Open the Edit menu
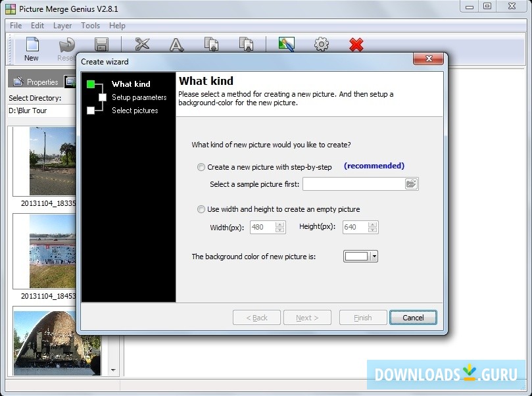The width and height of the screenshot is (532, 396). pos(37,26)
